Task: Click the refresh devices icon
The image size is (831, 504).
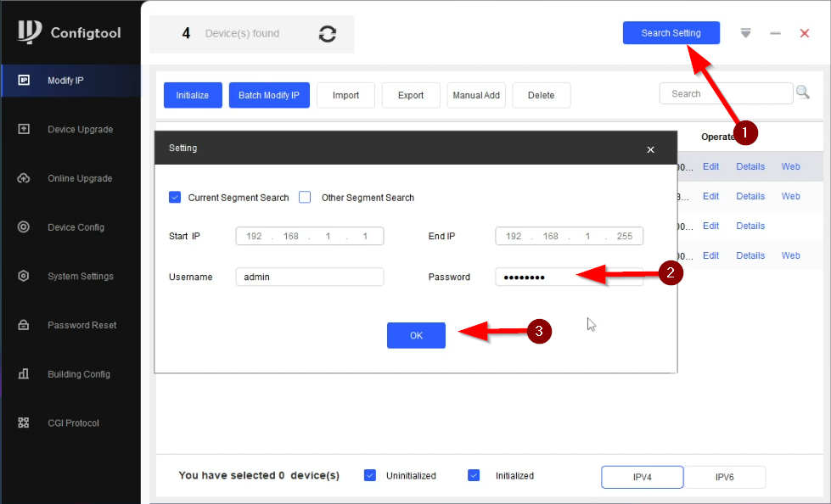Action: (x=327, y=34)
